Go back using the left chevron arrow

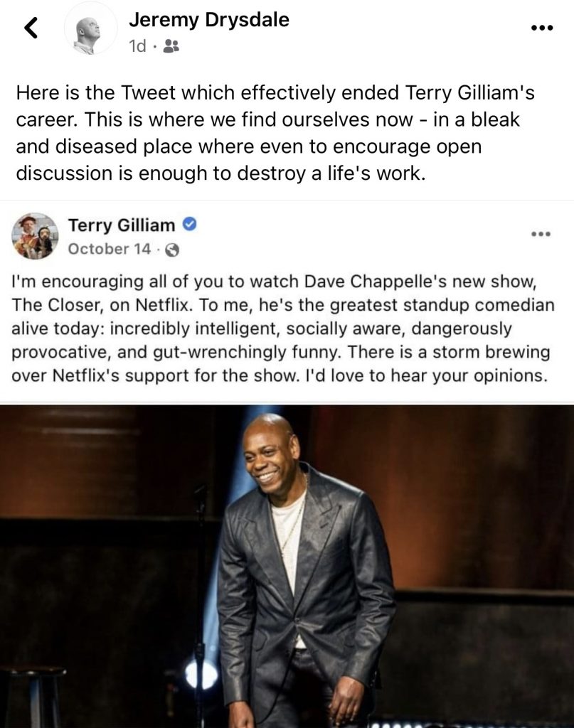[31, 28]
